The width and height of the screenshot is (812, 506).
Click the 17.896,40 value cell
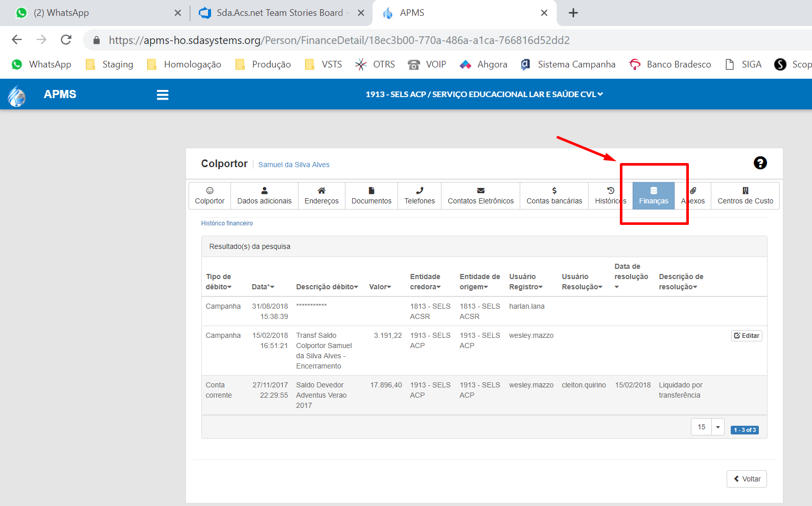[386, 385]
